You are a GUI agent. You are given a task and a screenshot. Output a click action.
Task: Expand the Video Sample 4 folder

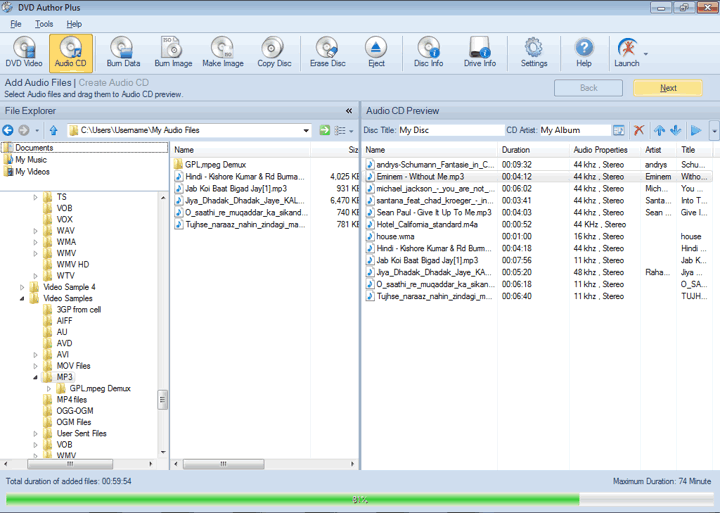pyautogui.click(x=23, y=287)
